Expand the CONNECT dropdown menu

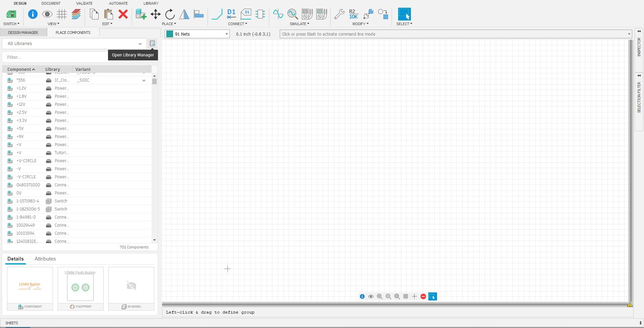pyautogui.click(x=237, y=24)
